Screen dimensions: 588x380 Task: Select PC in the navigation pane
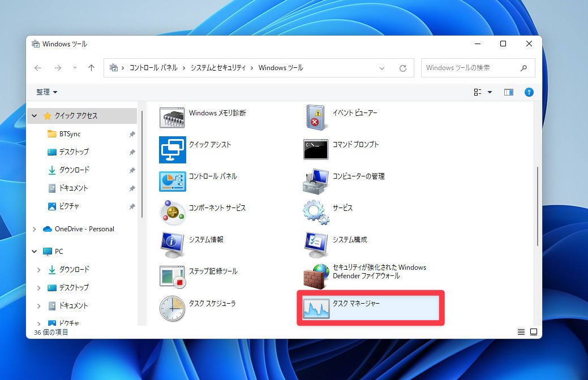pos(59,252)
